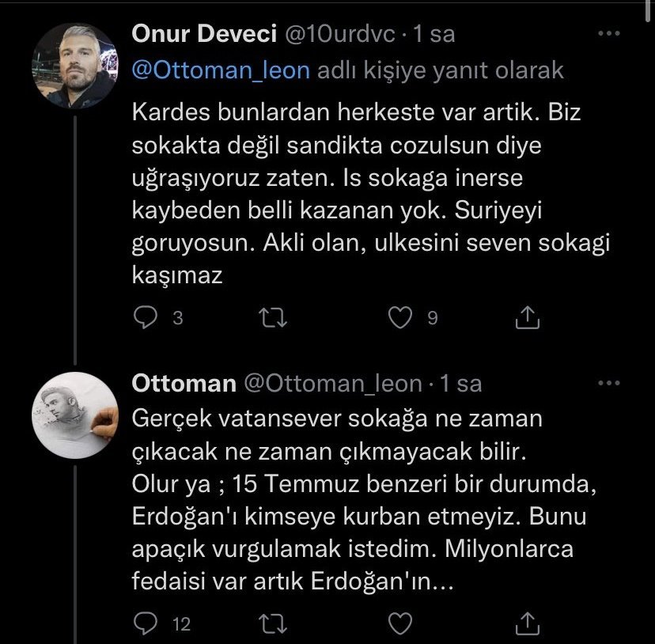Open the @Ottoman_leon handle on second tweet
655x644 pixels.
pyautogui.click(x=332, y=384)
